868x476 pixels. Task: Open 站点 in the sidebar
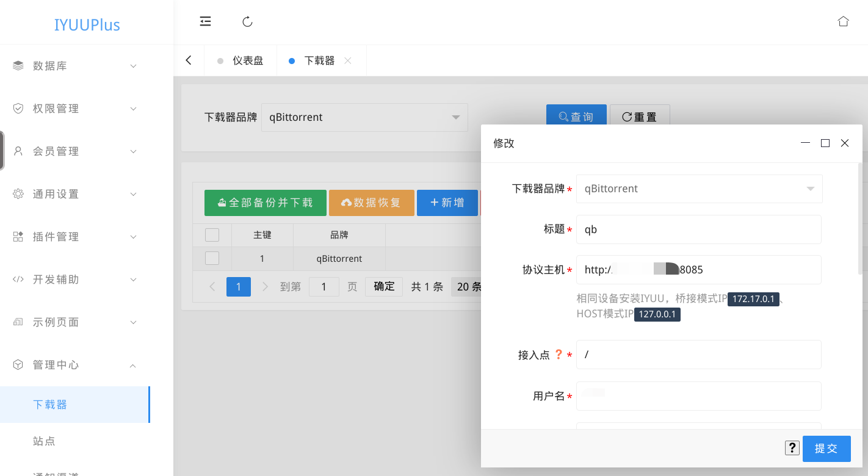(74, 441)
